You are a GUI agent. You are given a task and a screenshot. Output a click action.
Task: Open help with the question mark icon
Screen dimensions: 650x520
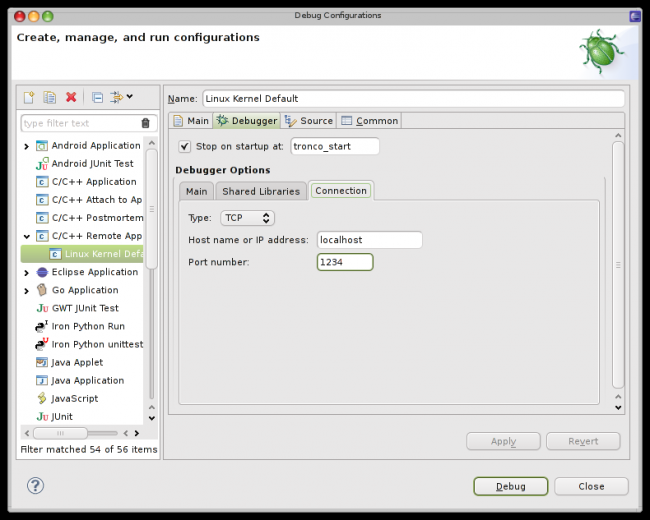coord(35,486)
